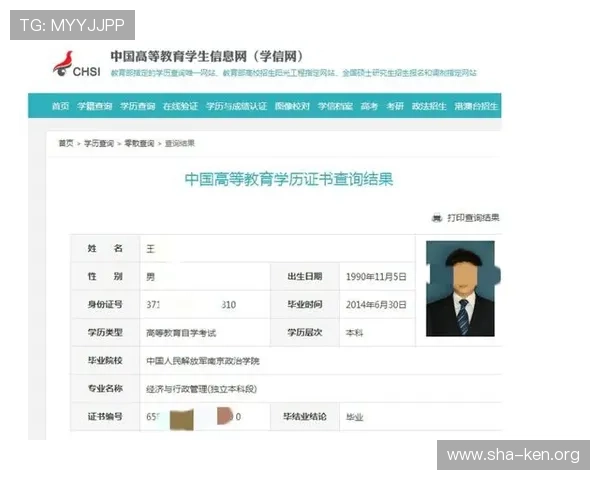Click the CHSI bird logo

pyautogui.click(x=77, y=65)
